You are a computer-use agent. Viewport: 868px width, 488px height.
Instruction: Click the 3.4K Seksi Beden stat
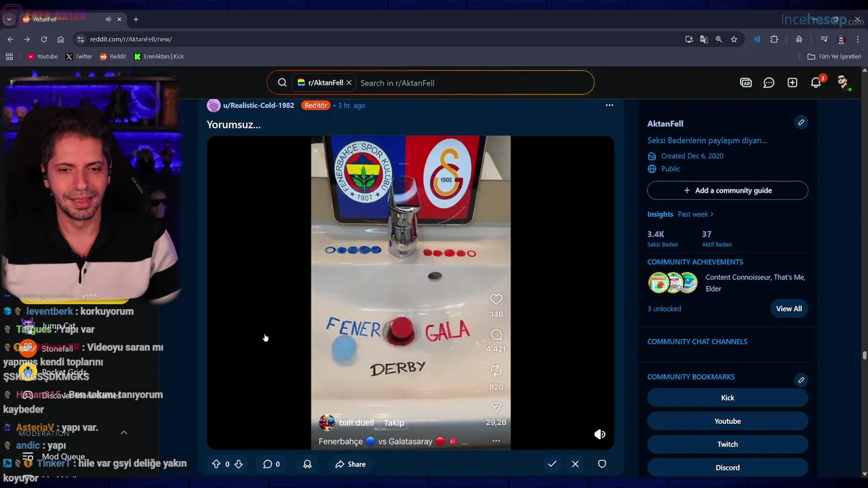click(662, 239)
